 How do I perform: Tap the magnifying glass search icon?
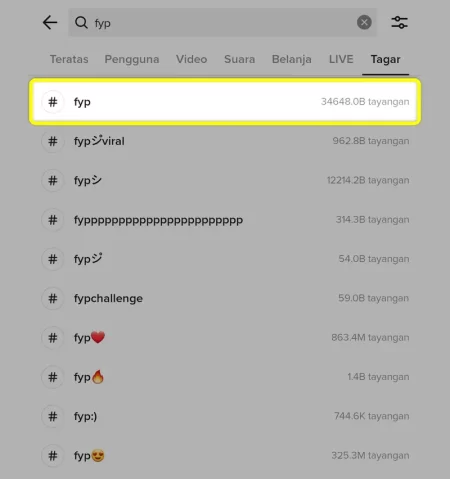click(x=81, y=23)
